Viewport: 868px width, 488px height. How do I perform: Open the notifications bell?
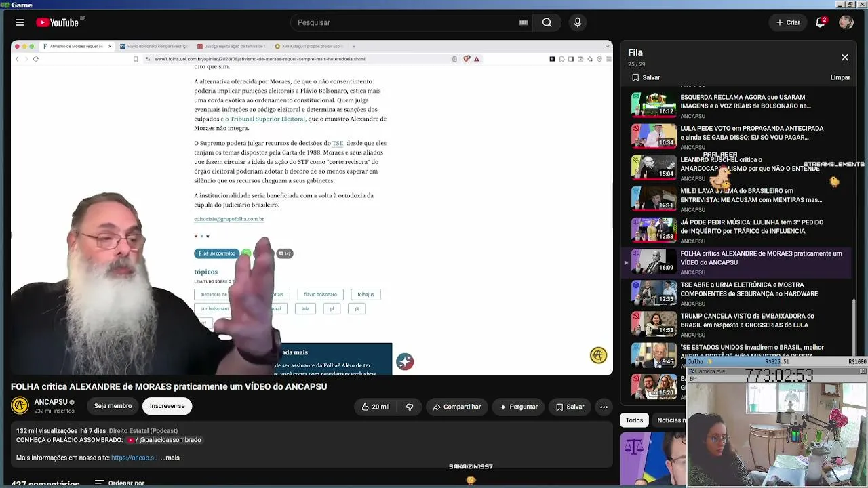820,22
